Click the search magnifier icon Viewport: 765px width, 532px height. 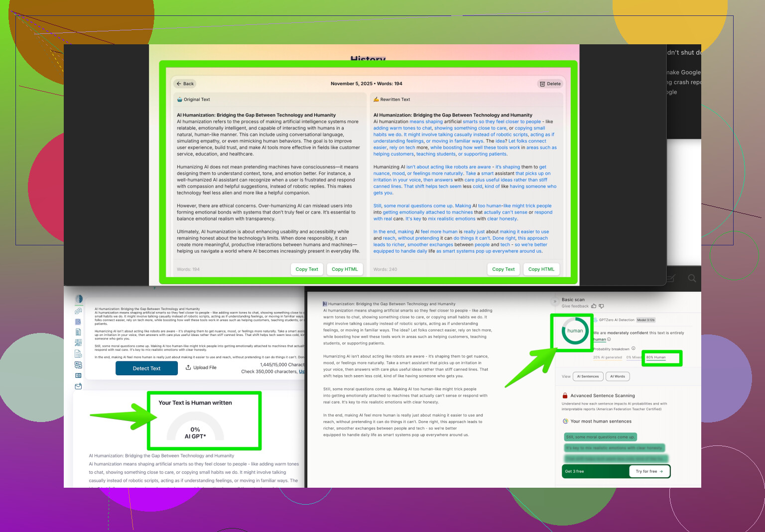pyautogui.click(x=692, y=278)
